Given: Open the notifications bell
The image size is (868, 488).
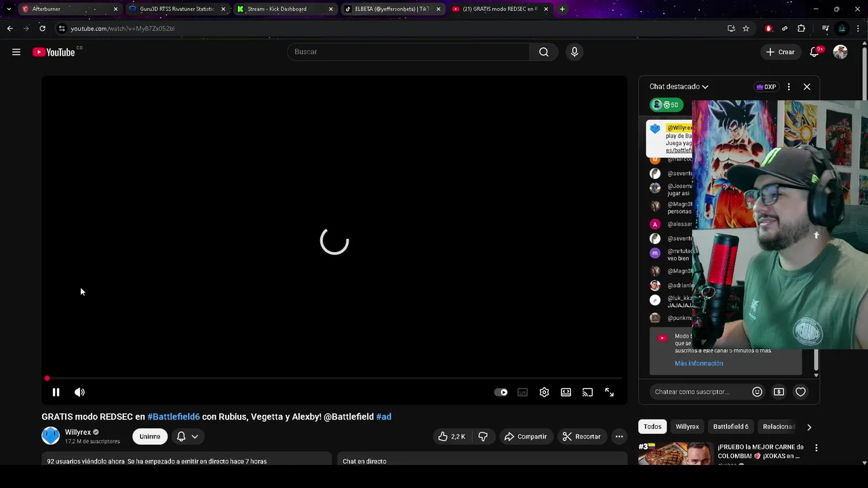Looking at the screenshot, I should pyautogui.click(x=815, y=52).
